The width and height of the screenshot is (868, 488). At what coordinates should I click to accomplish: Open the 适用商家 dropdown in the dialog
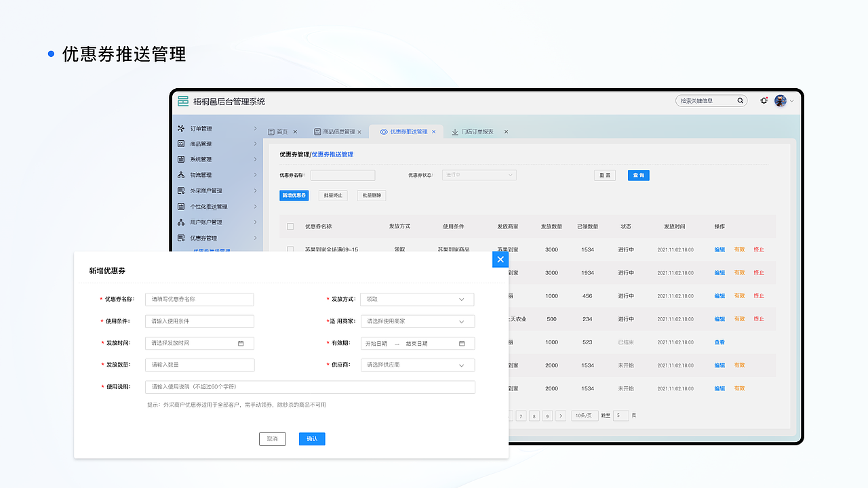tap(418, 321)
